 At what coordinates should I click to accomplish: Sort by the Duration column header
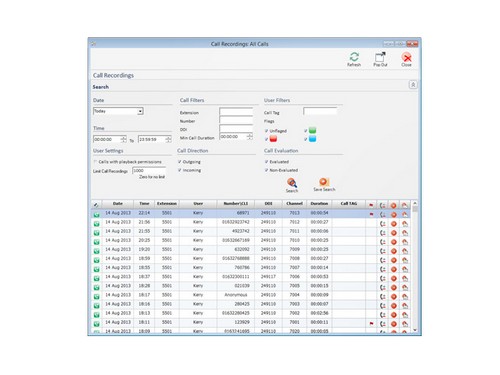coord(319,203)
